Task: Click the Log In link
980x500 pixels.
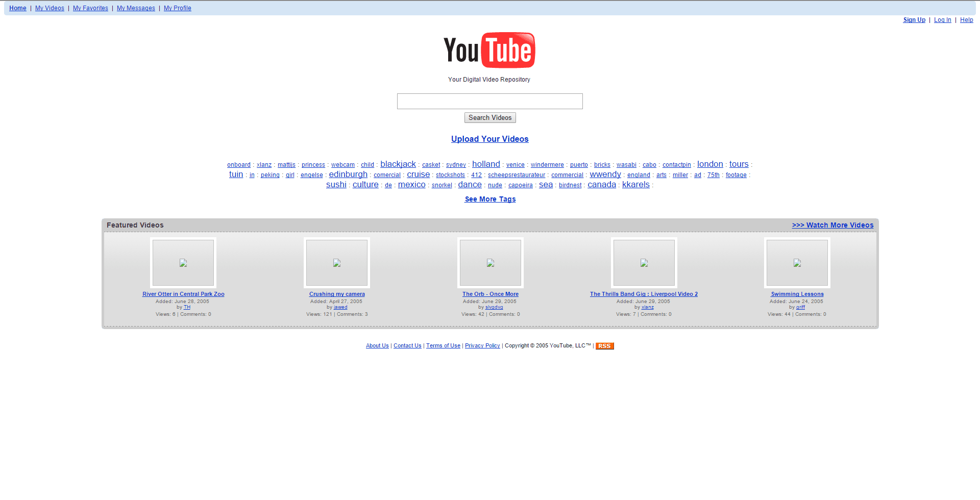Action: [x=942, y=20]
